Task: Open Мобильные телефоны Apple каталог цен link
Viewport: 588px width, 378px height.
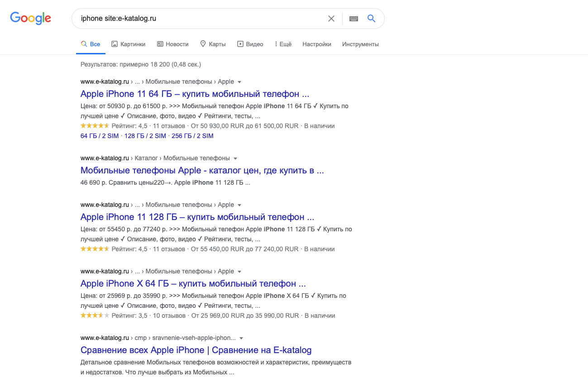Action: tap(202, 171)
